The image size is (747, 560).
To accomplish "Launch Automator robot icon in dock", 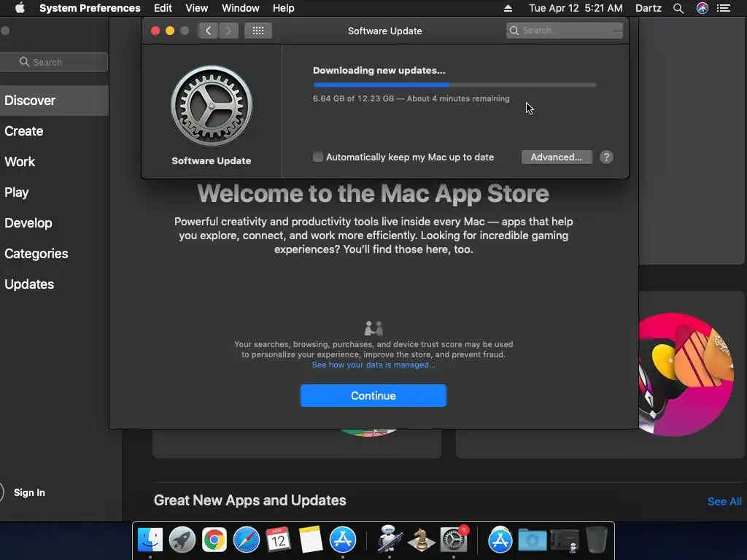I will 390,539.
